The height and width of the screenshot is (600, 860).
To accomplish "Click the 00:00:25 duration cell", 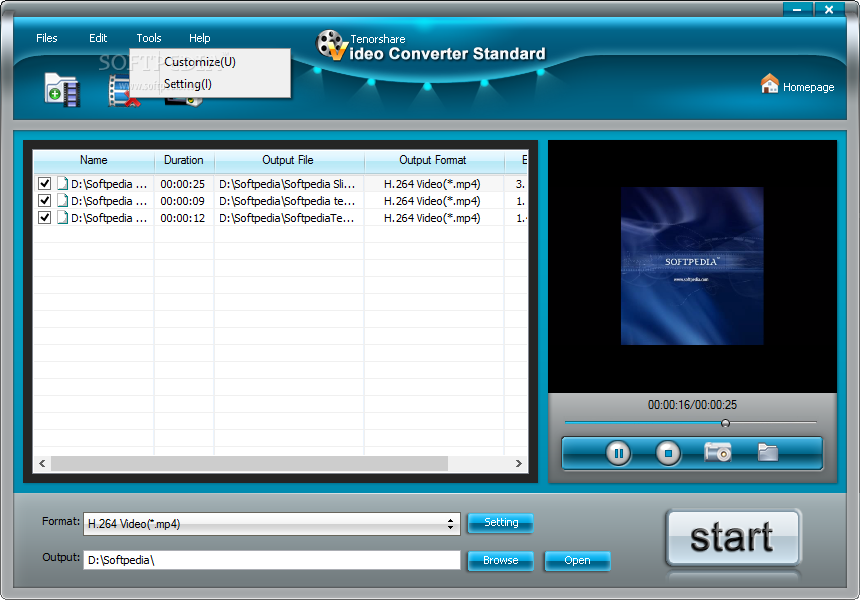I will [183, 184].
